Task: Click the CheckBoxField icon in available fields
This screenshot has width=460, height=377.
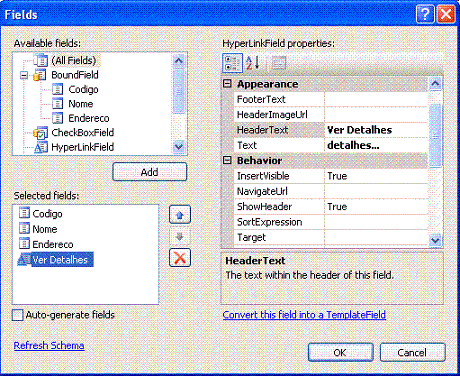Action: pos(40,133)
